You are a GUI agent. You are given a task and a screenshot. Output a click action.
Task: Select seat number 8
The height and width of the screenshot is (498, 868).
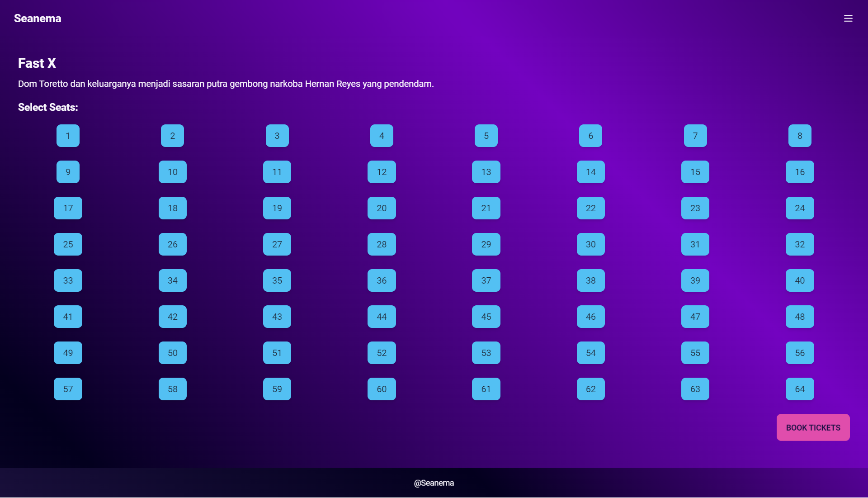(800, 136)
